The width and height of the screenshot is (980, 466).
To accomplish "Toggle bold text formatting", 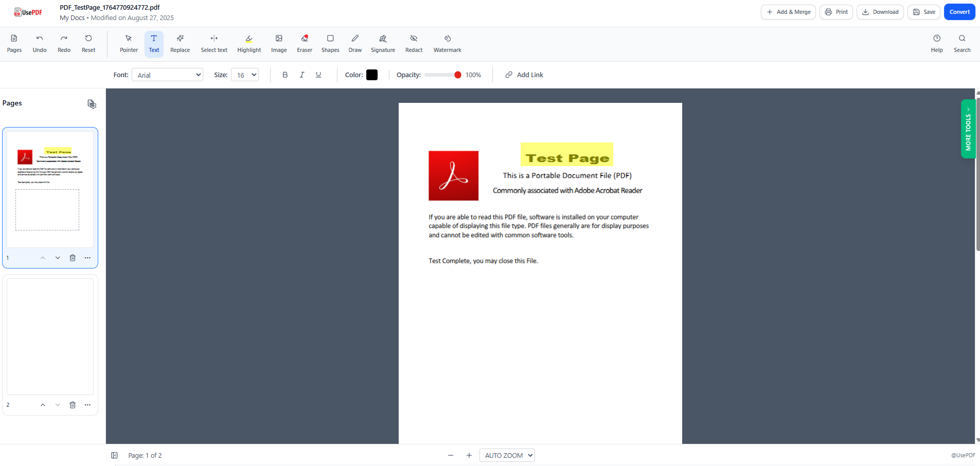I will [284, 75].
